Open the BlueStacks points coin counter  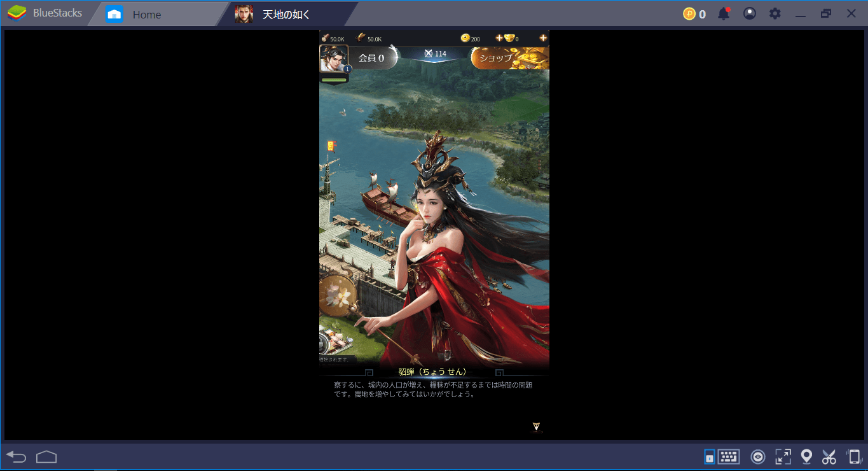(x=694, y=13)
